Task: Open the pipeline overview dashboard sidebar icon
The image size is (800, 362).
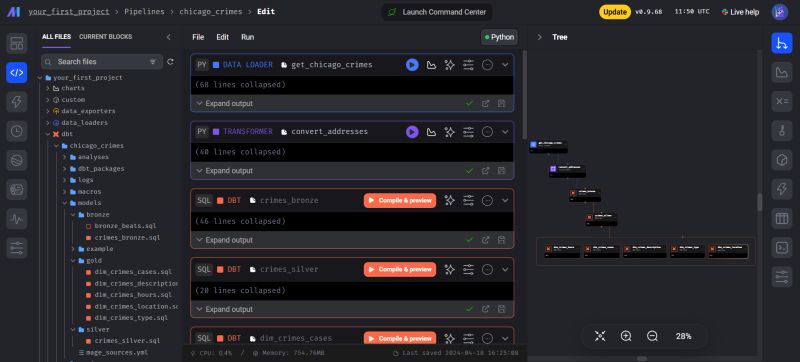Action: (16, 43)
